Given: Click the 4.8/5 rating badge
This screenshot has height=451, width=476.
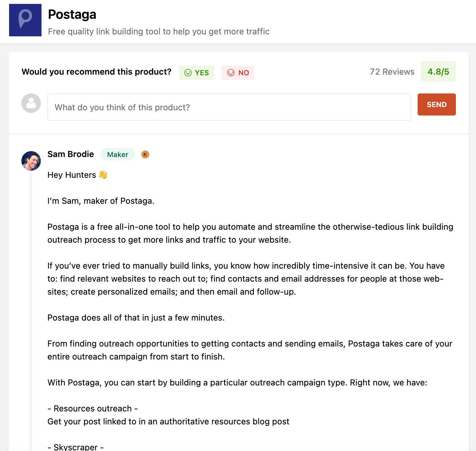Looking at the screenshot, I should [x=438, y=72].
